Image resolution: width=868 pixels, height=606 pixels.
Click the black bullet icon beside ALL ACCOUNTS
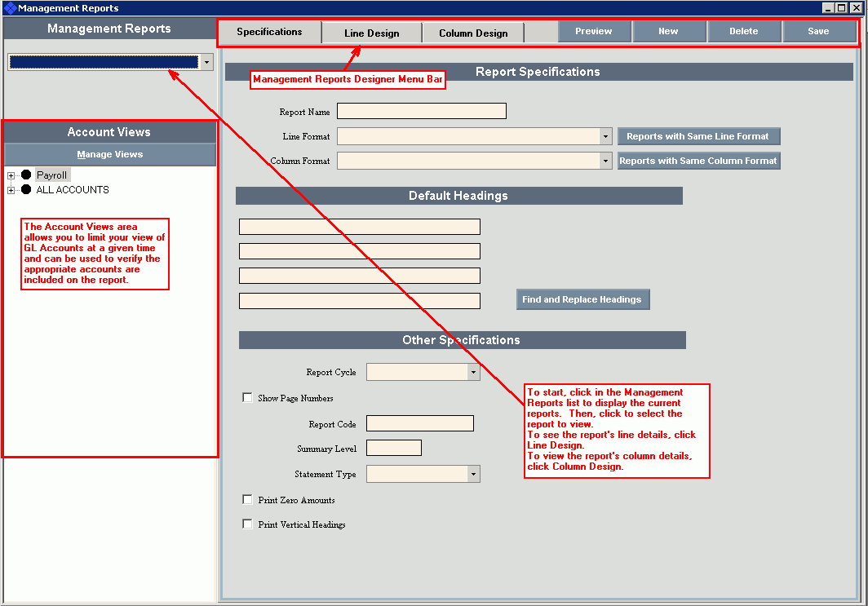point(26,190)
